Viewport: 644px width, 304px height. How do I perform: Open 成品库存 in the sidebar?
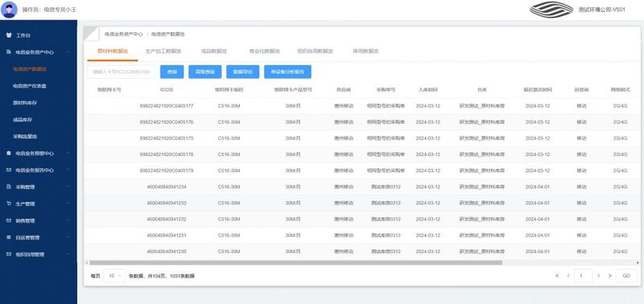point(23,119)
